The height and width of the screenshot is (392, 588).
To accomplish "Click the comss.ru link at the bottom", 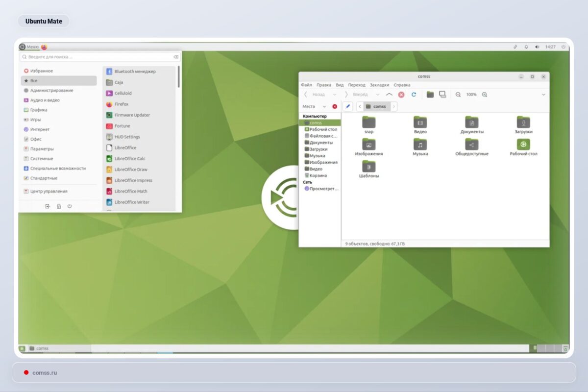I will point(45,372).
